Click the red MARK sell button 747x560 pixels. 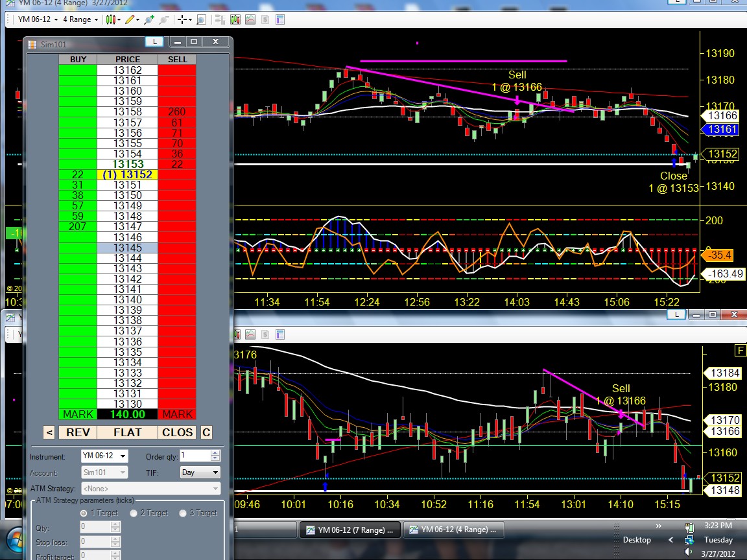(x=177, y=414)
